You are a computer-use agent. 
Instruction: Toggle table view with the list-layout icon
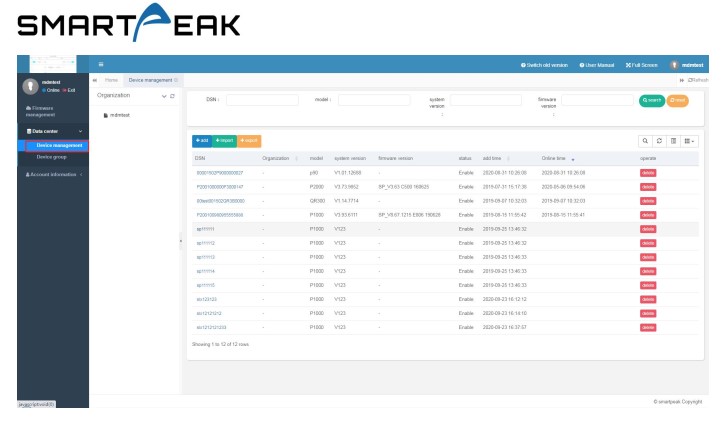tap(673, 141)
